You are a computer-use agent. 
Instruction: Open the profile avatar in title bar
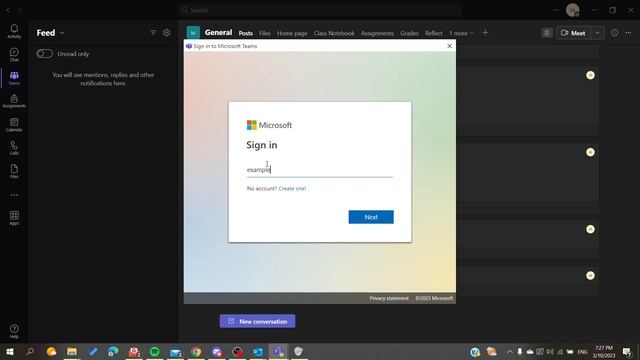[573, 10]
